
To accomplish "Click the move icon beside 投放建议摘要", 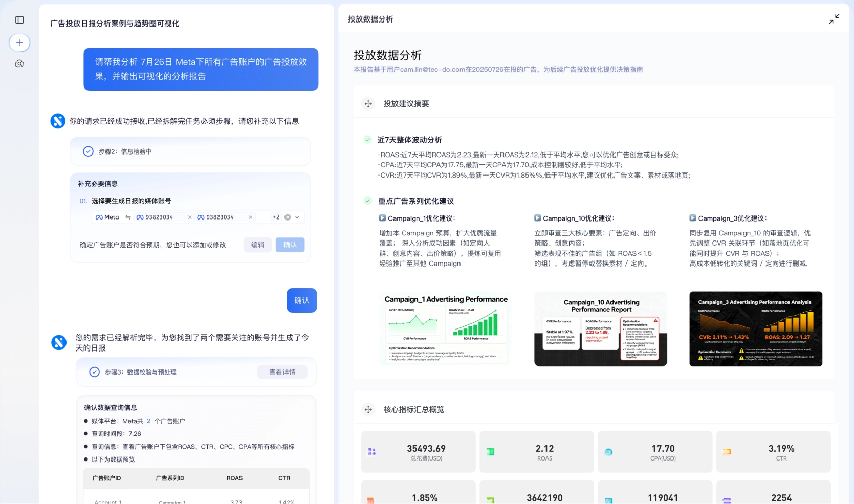I will click(x=368, y=104).
